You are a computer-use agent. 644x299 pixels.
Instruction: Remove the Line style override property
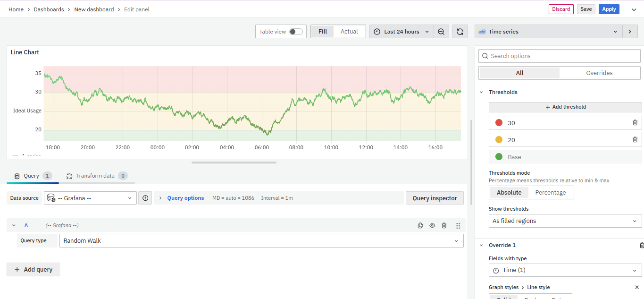[x=637, y=287]
